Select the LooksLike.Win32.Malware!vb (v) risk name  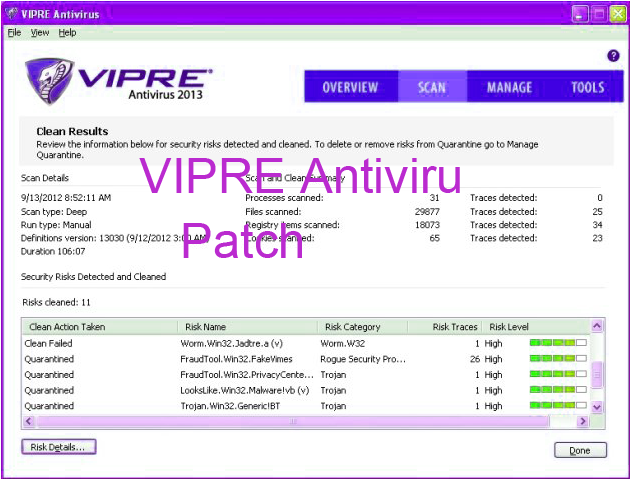[x=245, y=390]
